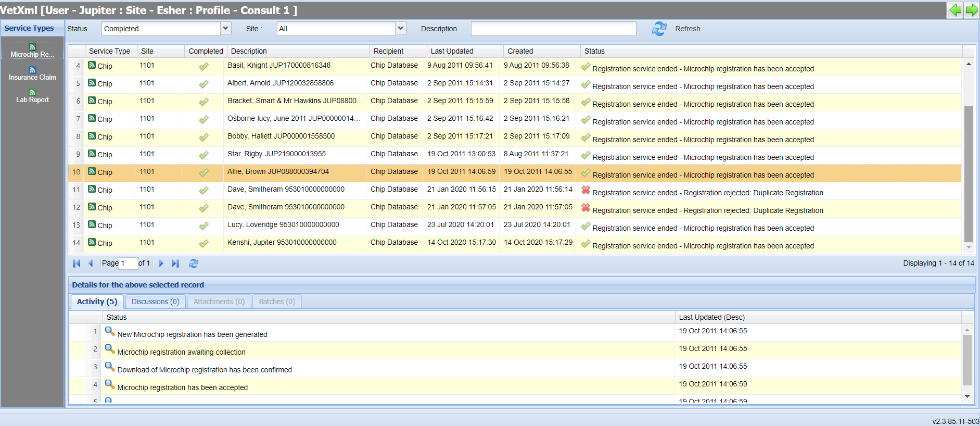Click red rejected status icon in row 11
The height and width of the screenshot is (426, 980).
pos(586,190)
